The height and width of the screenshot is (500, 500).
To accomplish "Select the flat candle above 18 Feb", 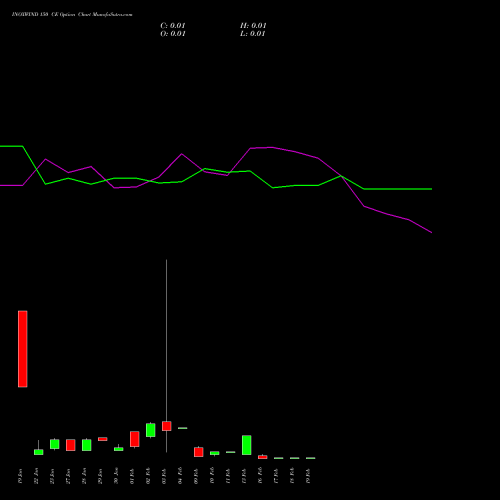I will [x=295, y=458].
